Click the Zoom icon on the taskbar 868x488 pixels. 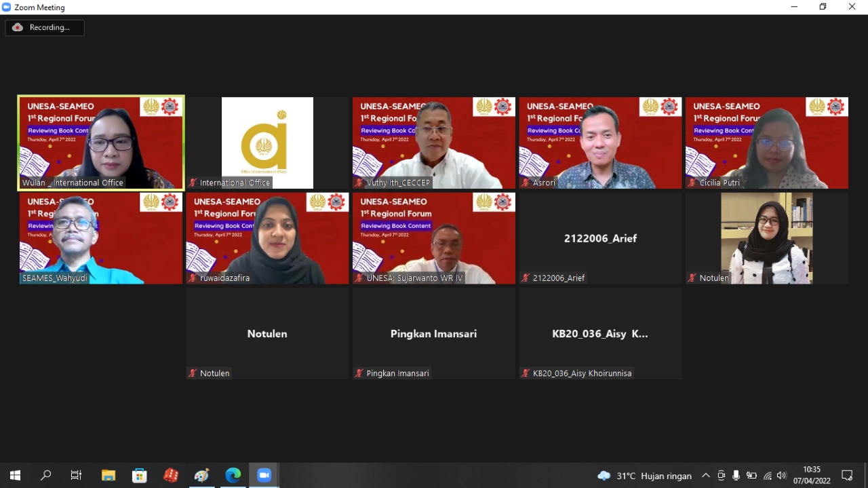[264, 475]
